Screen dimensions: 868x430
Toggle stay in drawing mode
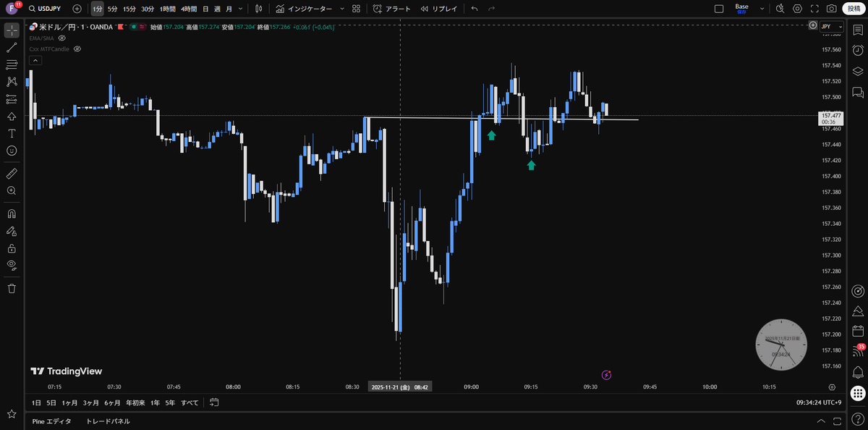12,231
